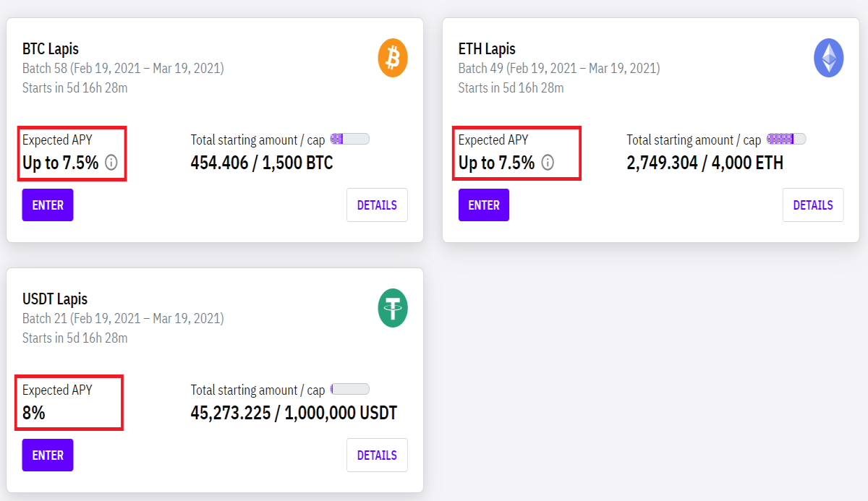The image size is (868, 501).
Task: Click ENTER on the BTC Lapis card
Action: 48,205
